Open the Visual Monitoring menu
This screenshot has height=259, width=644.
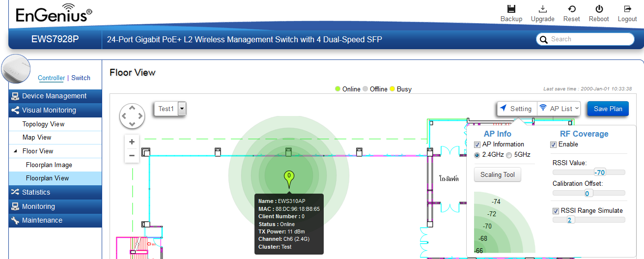[55, 110]
